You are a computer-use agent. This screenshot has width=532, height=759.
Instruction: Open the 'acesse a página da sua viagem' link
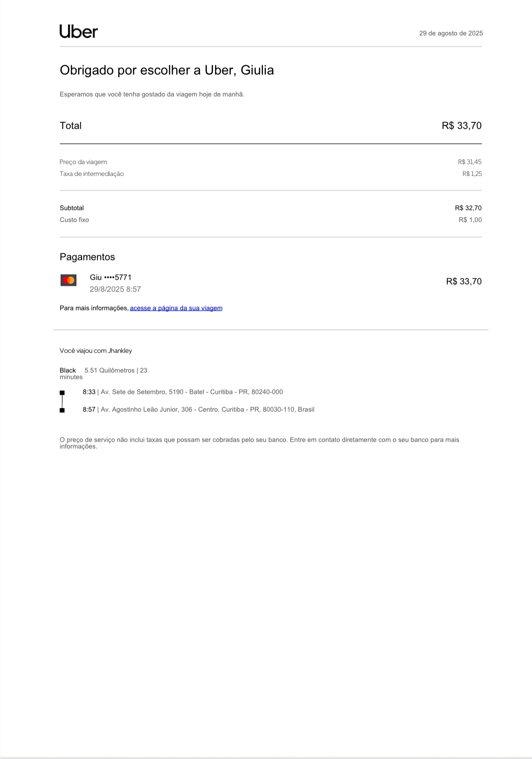point(176,308)
